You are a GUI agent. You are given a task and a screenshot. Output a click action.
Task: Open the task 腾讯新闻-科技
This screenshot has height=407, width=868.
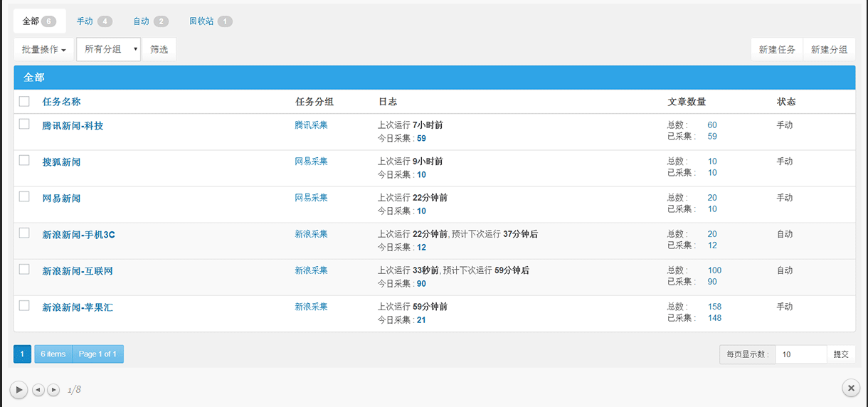pyautogui.click(x=73, y=126)
